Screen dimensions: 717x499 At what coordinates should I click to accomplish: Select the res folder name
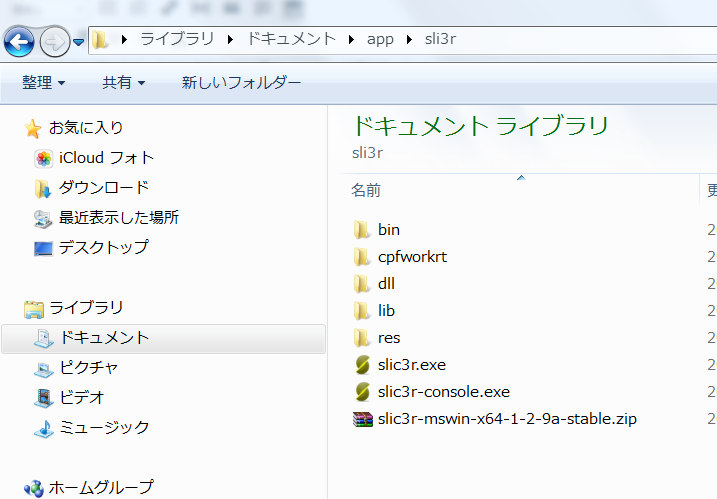[x=389, y=338]
